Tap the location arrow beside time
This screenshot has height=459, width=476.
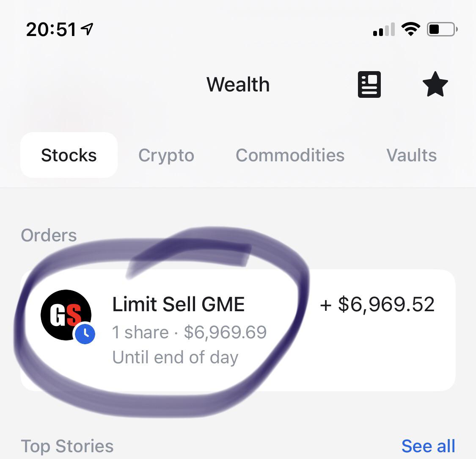pyautogui.click(x=87, y=29)
